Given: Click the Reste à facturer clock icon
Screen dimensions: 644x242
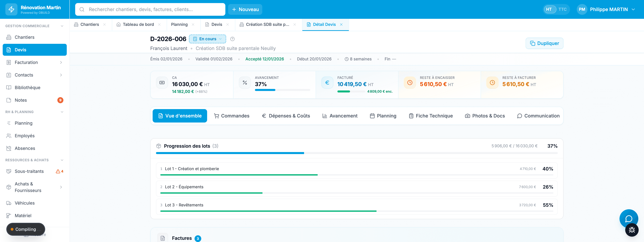Looking at the screenshot, I should pyautogui.click(x=492, y=83).
